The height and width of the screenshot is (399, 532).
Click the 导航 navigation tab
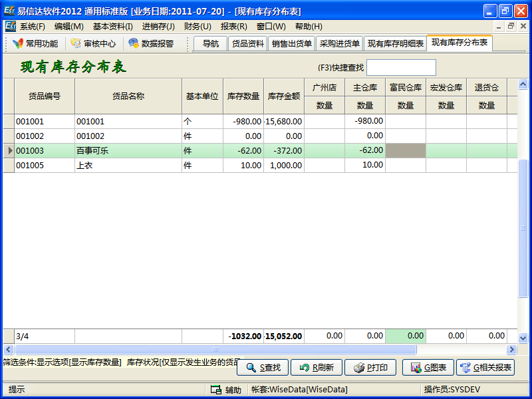pos(210,44)
